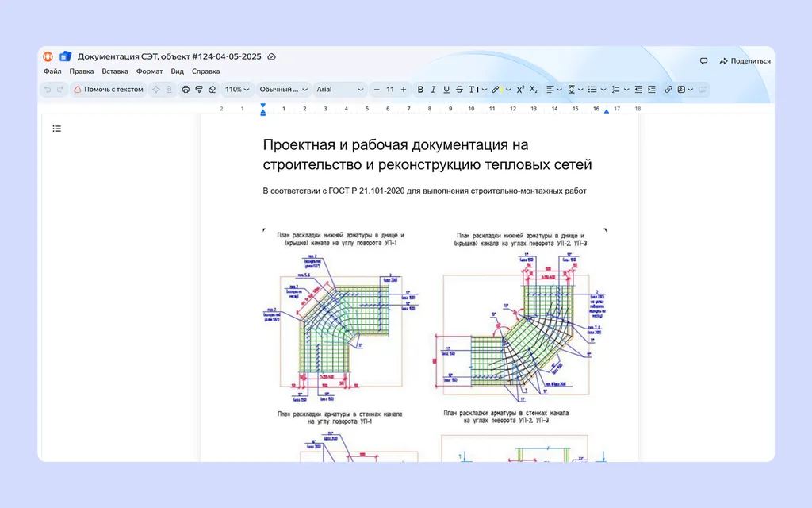The height and width of the screenshot is (508, 812).
Task: Click the Помочь с текстом button
Action: (x=108, y=89)
